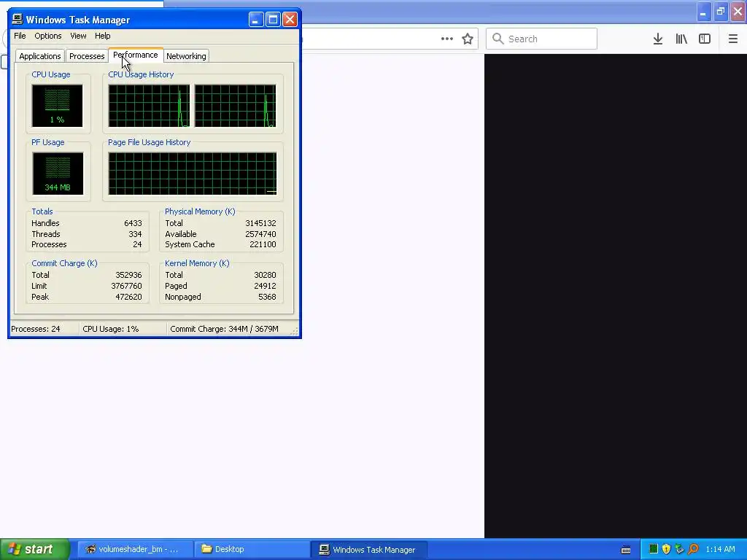Click the Windows Task Manager taskbar button
This screenshot has height=560, width=747.
click(x=368, y=549)
